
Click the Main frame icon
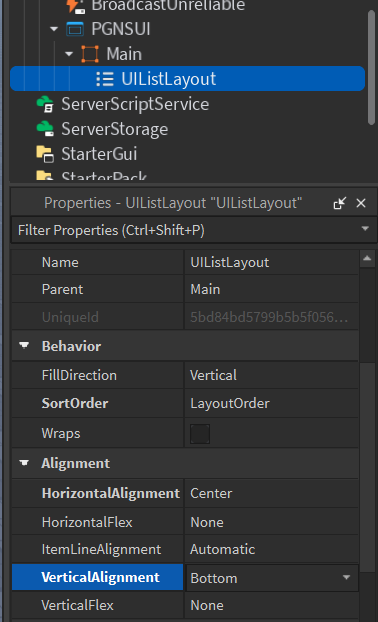coord(90,54)
